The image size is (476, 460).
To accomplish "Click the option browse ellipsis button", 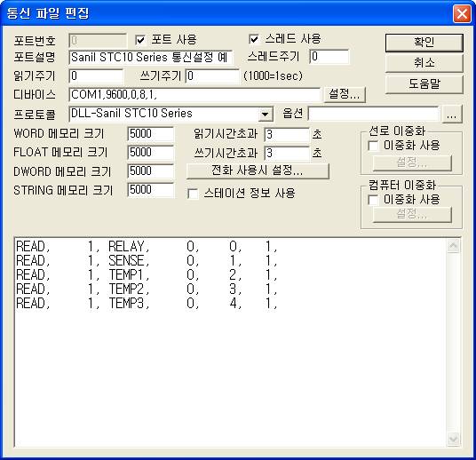I will pyautogui.click(x=452, y=115).
